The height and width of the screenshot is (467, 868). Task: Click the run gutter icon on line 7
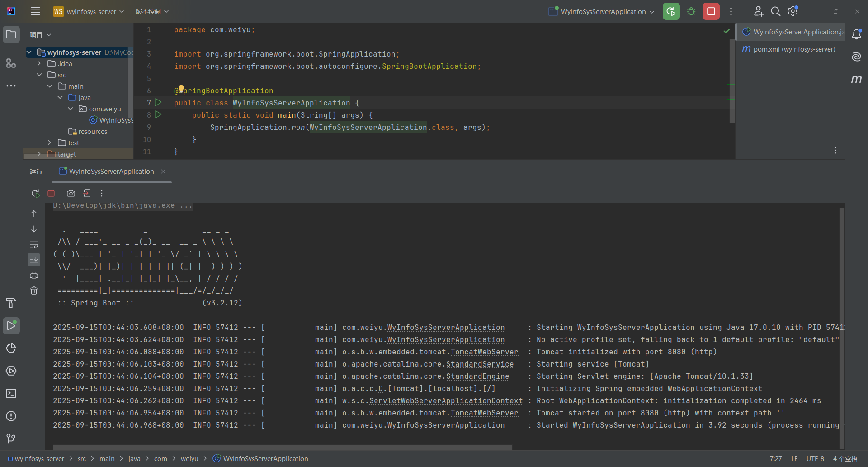click(158, 103)
